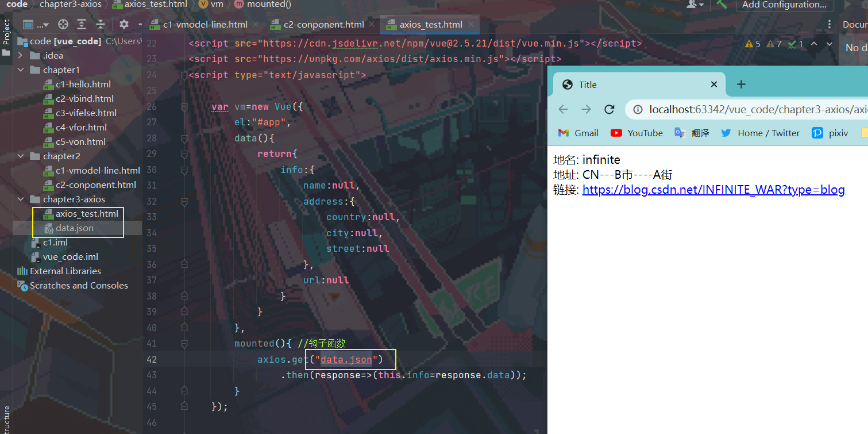The image size is (868, 434).
Task: Click the browser's Back arrow
Action: point(563,109)
